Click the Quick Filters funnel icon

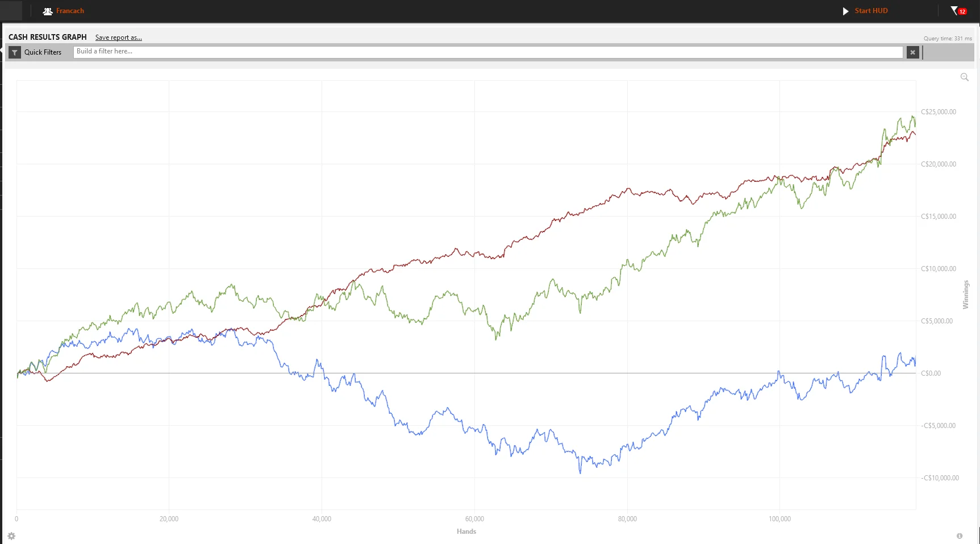pyautogui.click(x=15, y=52)
